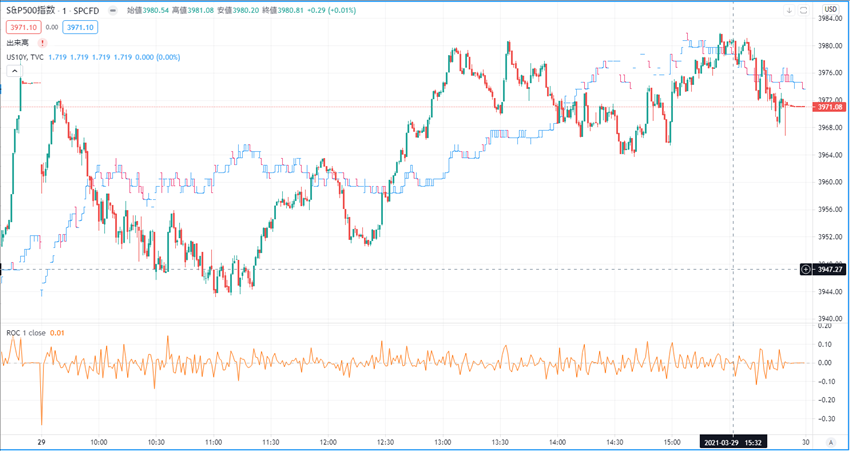Click the red current price label 3971.08
This screenshot has height=451, width=850.
[830, 107]
